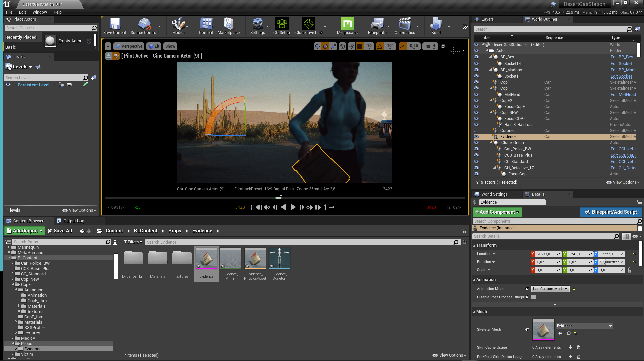
Task: Switch to World Settings tab
Action: pyautogui.click(x=494, y=194)
